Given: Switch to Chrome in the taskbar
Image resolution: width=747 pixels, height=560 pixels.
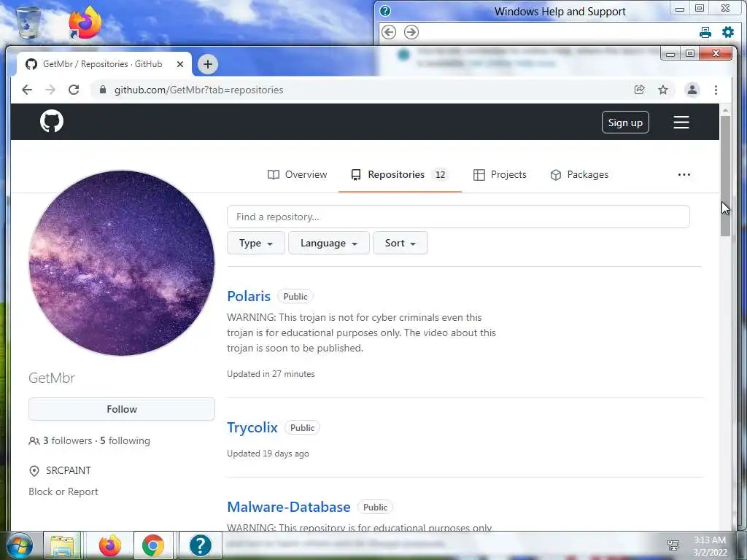Looking at the screenshot, I should tap(153, 545).
